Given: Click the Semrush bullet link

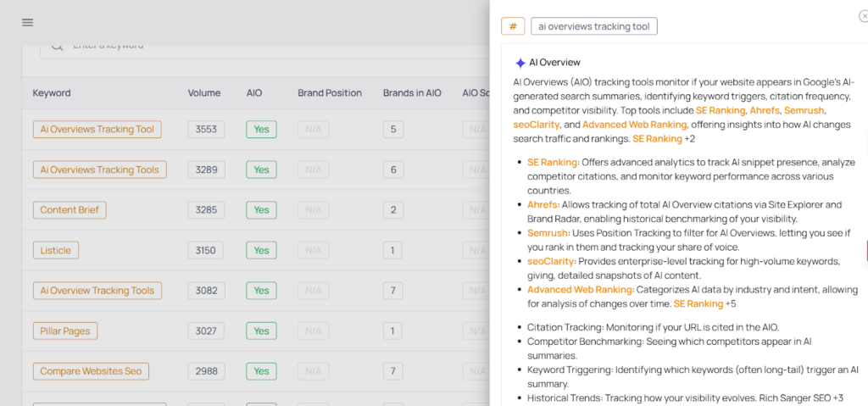Looking at the screenshot, I should pos(547,233).
